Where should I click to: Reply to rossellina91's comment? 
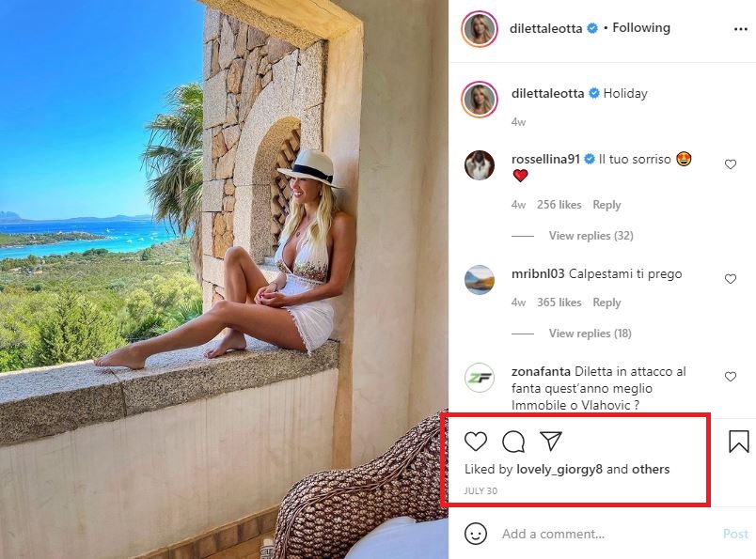pyautogui.click(x=606, y=205)
